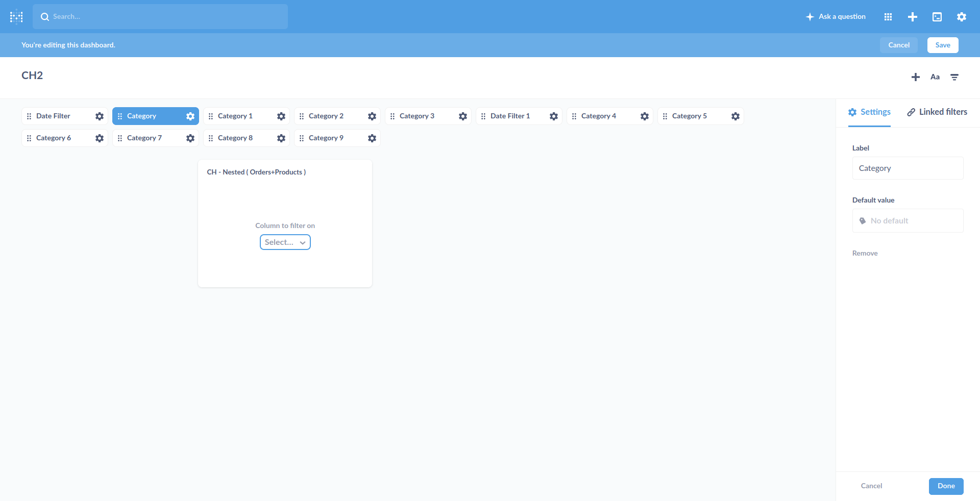Click the filter icon next to the Aa icon

[955, 77]
